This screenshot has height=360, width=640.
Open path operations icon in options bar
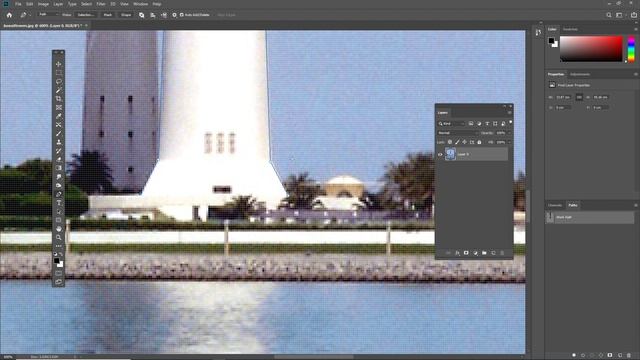pyautogui.click(x=142, y=15)
